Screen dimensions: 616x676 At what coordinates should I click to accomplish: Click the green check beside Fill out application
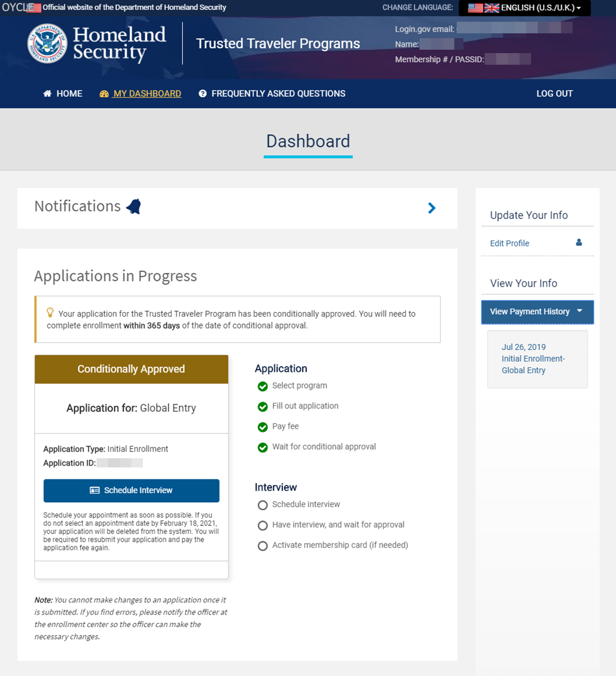(263, 407)
